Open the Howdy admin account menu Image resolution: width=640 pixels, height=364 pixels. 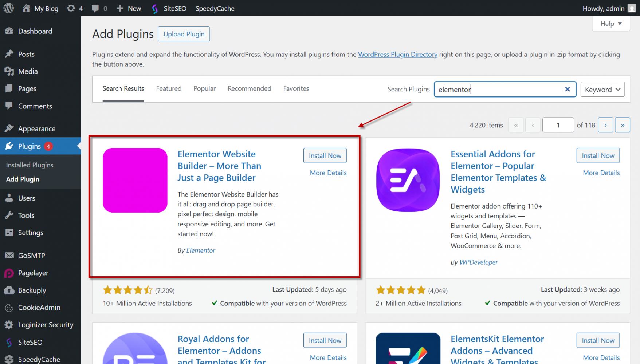click(608, 8)
